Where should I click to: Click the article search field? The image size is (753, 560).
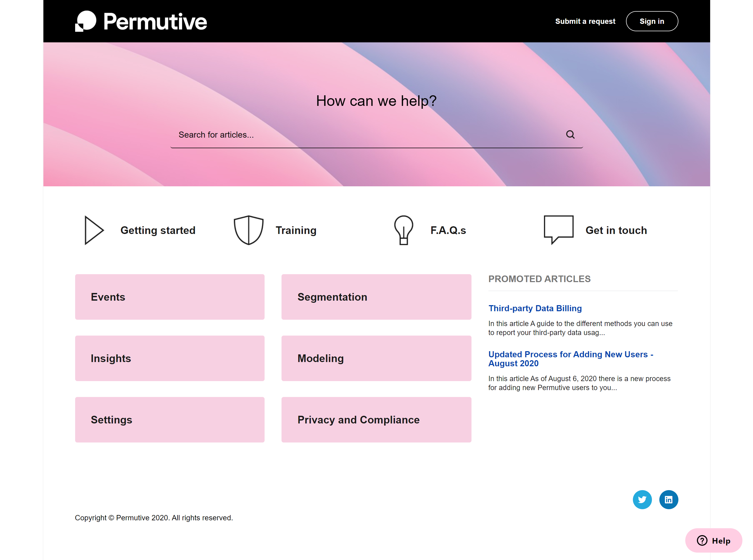pyautogui.click(x=339, y=135)
